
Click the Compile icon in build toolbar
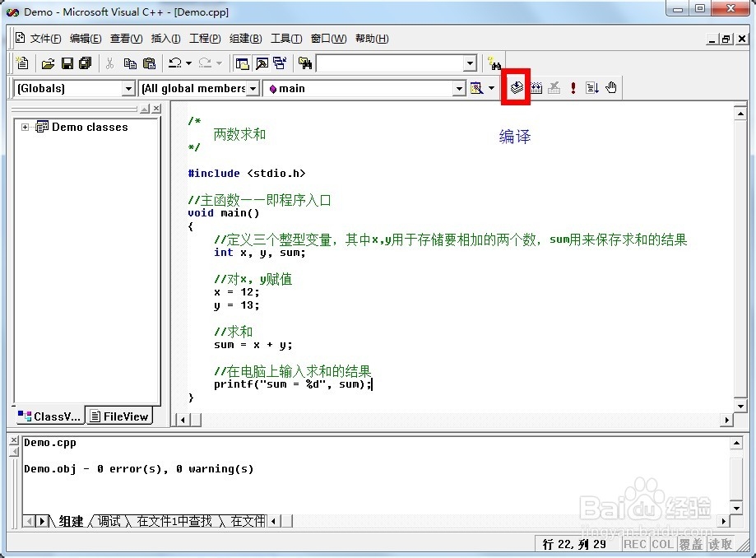(517, 88)
